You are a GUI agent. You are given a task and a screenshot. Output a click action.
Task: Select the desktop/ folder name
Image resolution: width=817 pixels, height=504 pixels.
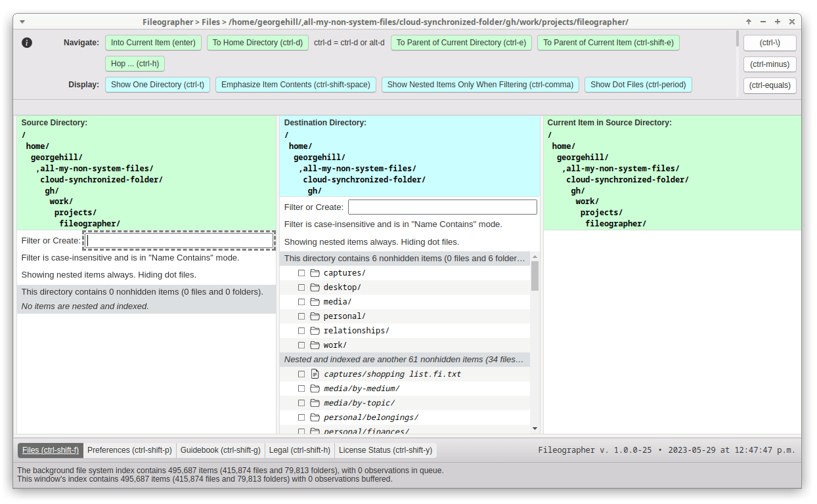point(342,287)
